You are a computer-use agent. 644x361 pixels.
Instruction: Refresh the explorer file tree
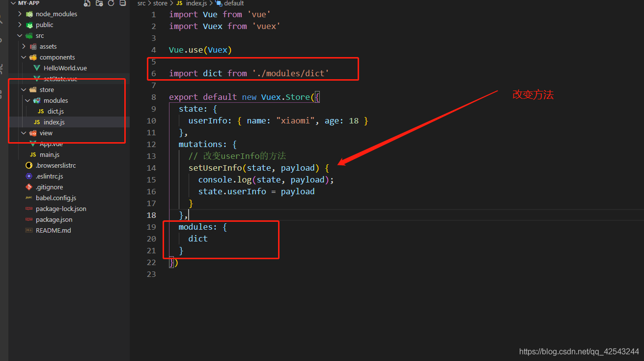click(111, 3)
